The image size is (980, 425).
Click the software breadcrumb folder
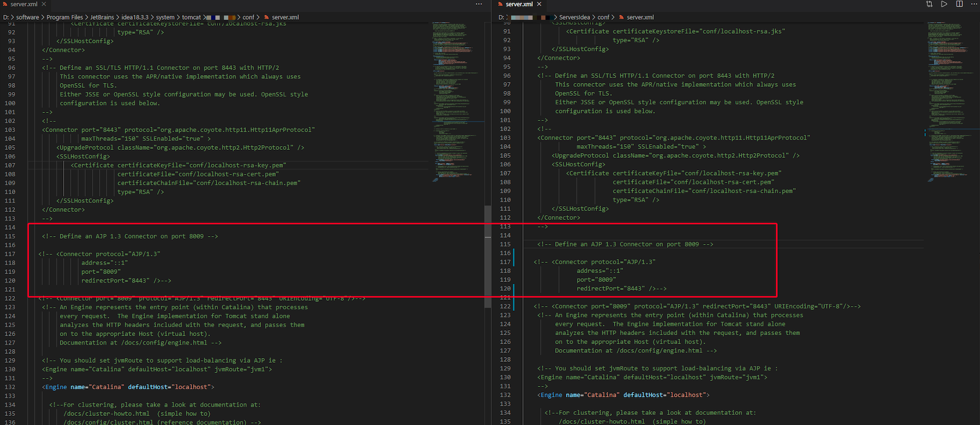(x=27, y=17)
